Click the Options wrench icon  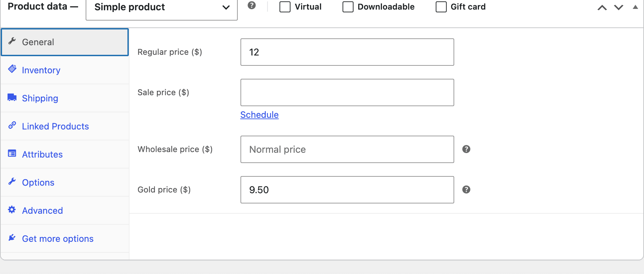click(x=12, y=182)
